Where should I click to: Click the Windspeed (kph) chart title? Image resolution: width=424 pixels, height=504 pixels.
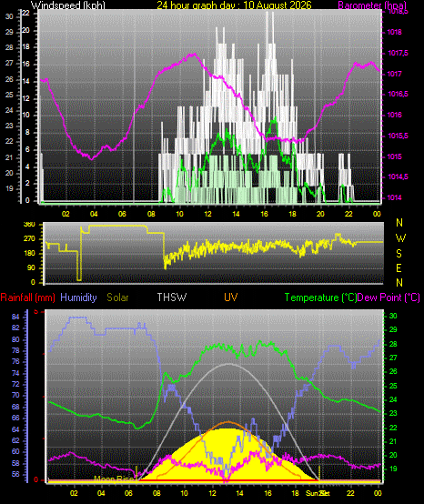[68, 5]
